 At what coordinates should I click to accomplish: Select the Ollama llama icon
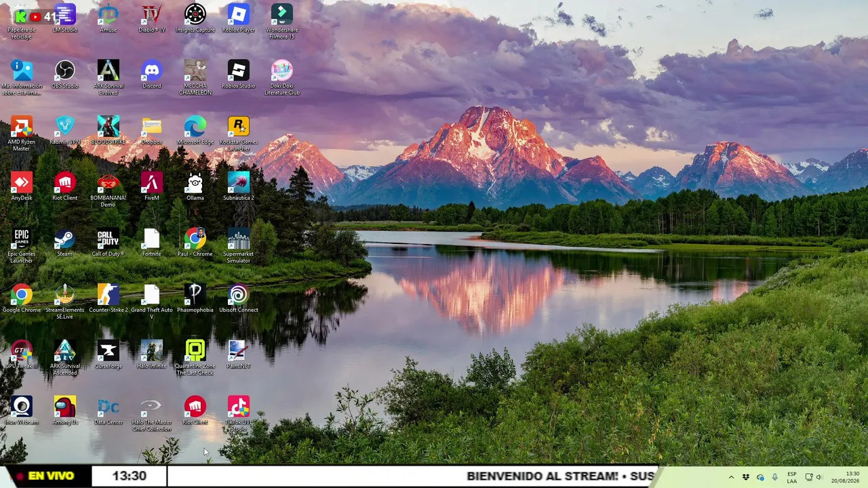(195, 186)
